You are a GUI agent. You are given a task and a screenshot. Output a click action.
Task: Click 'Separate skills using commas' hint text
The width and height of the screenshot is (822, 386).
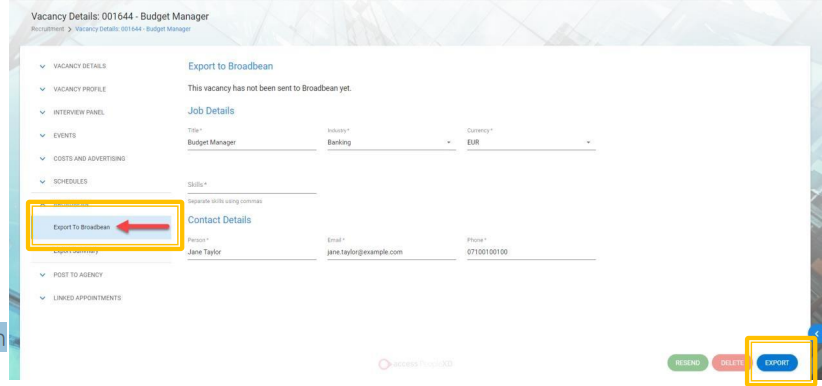[x=225, y=201]
